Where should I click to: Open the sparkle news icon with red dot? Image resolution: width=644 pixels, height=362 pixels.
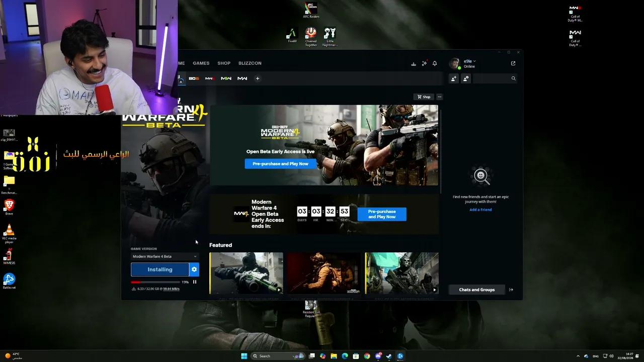pyautogui.click(x=424, y=63)
